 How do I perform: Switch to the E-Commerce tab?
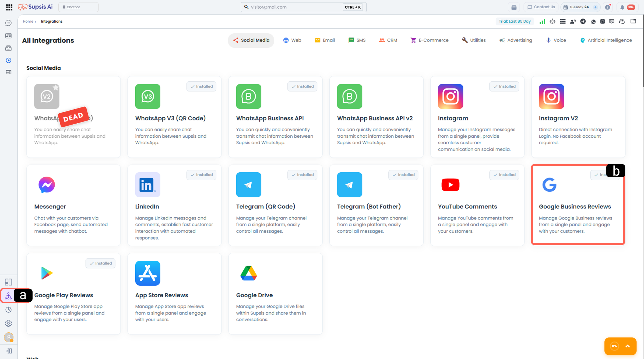(x=429, y=40)
